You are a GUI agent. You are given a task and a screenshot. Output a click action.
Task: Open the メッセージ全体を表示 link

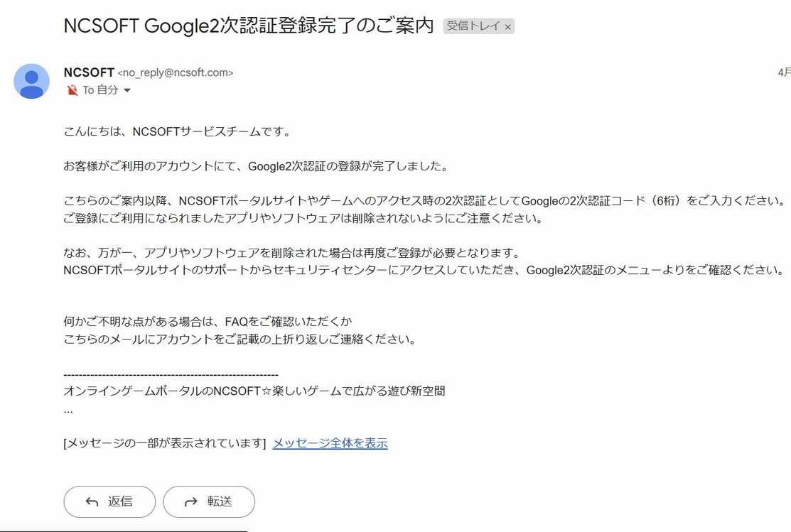tap(330, 443)
